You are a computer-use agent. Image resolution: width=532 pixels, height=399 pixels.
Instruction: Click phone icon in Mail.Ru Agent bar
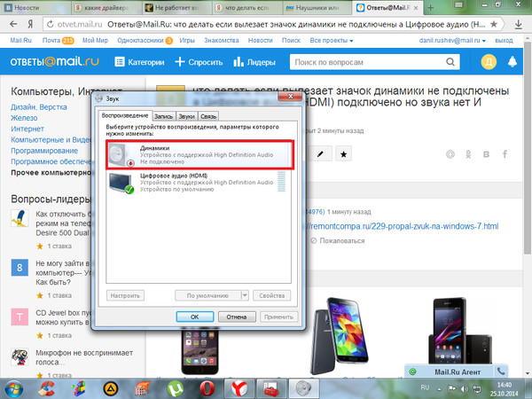pyautogui.click(x=501, y=372)
